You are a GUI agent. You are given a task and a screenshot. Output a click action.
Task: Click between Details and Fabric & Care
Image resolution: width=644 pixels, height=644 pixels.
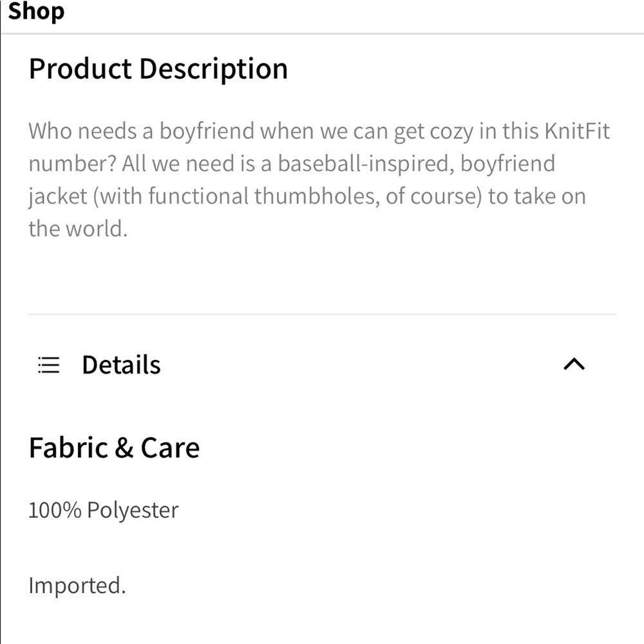point(322,406)
